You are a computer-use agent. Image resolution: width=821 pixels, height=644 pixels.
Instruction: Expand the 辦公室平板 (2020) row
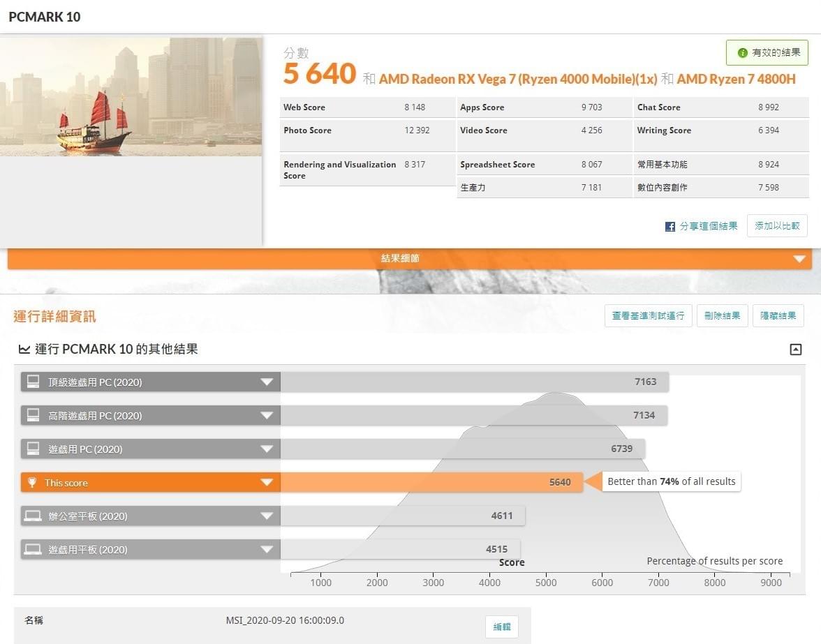pyautogui.click(x=267, y=516)
